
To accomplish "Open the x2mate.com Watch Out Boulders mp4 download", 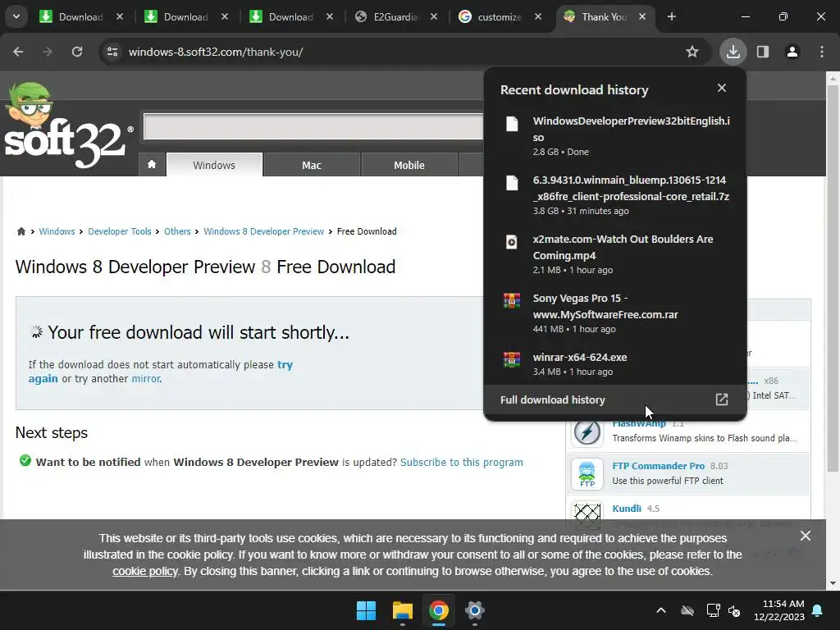I will 615,254.
